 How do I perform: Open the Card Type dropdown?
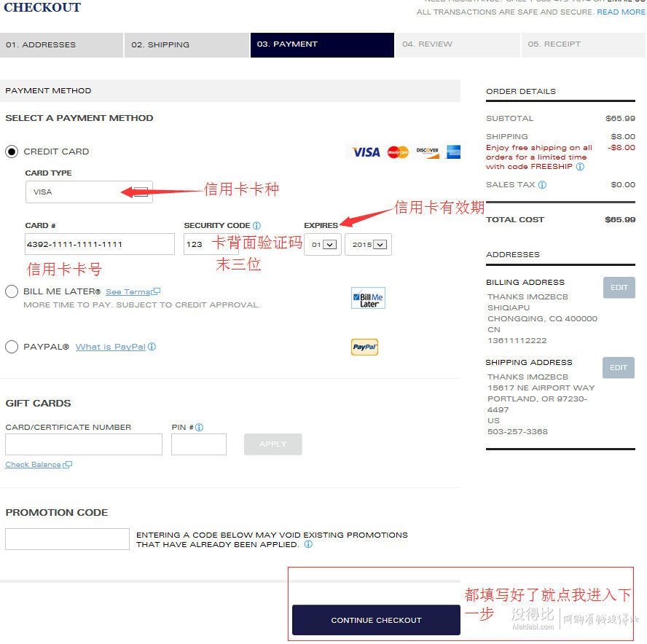tap(89, 192)
